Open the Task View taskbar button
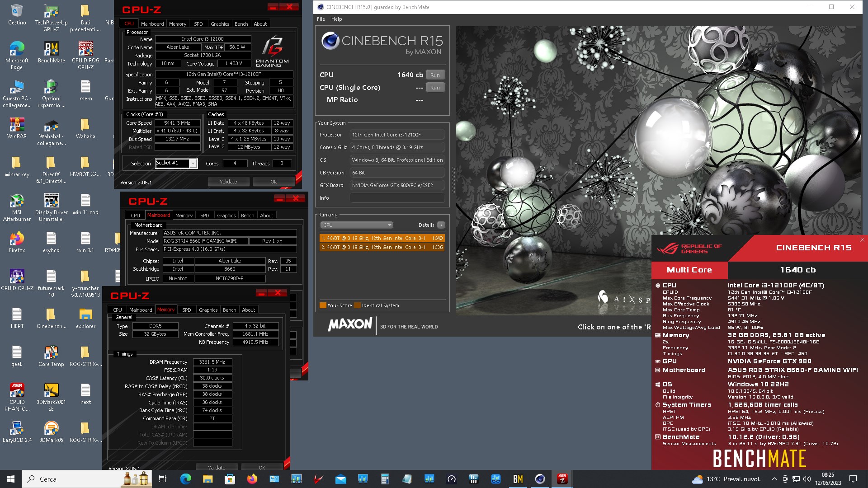 coord(163,479)
